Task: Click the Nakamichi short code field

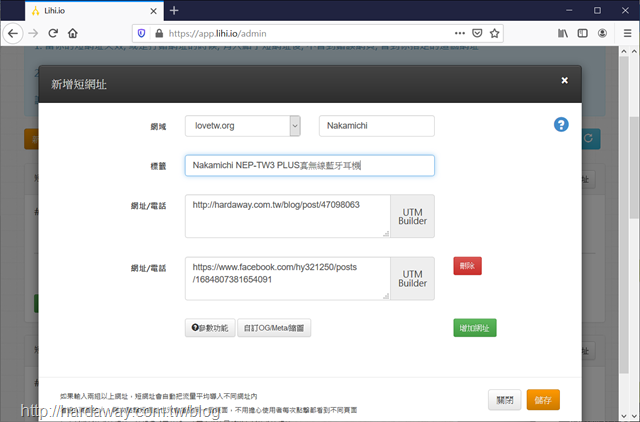Action: 377,126
